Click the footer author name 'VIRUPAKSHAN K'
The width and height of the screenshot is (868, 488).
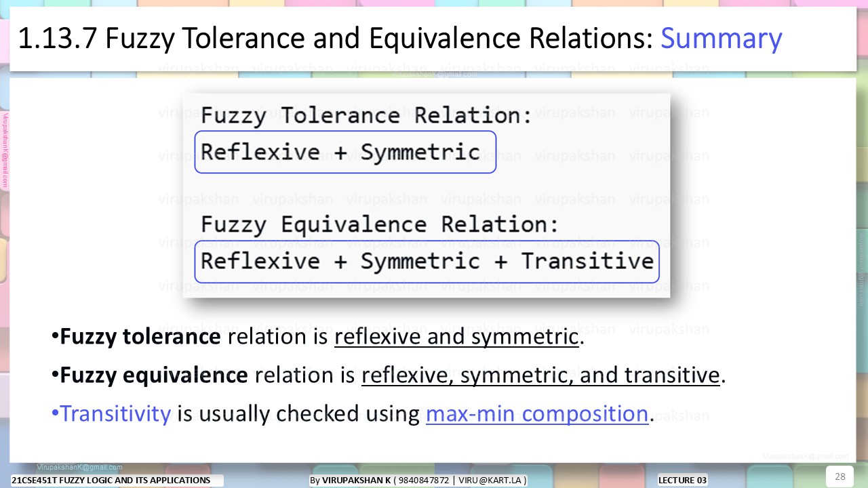(357, 480)
